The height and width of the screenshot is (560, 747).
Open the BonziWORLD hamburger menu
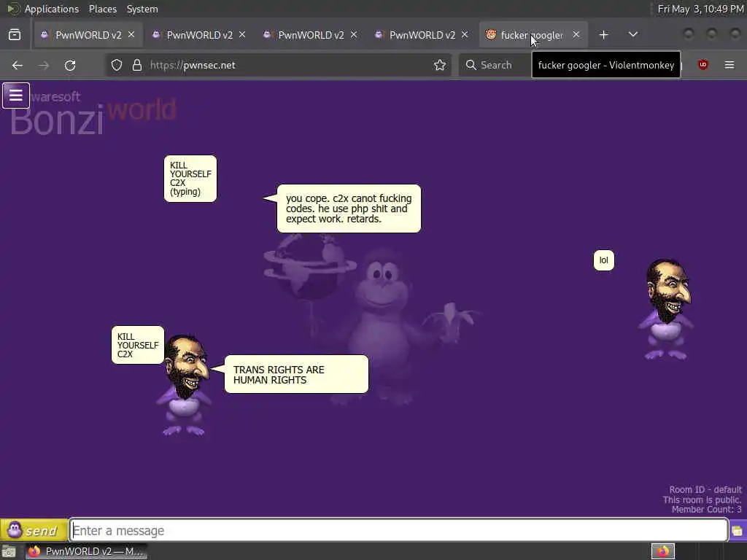pos(16,96)
